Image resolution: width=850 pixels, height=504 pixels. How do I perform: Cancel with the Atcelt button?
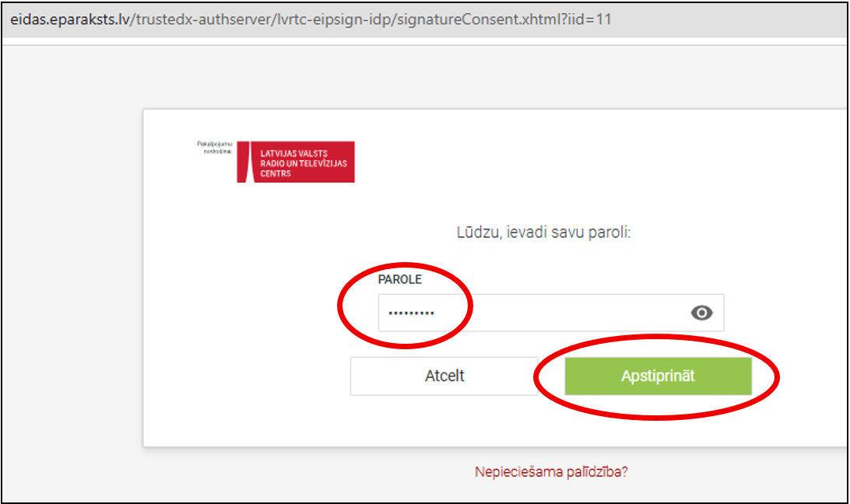point(444,376)
